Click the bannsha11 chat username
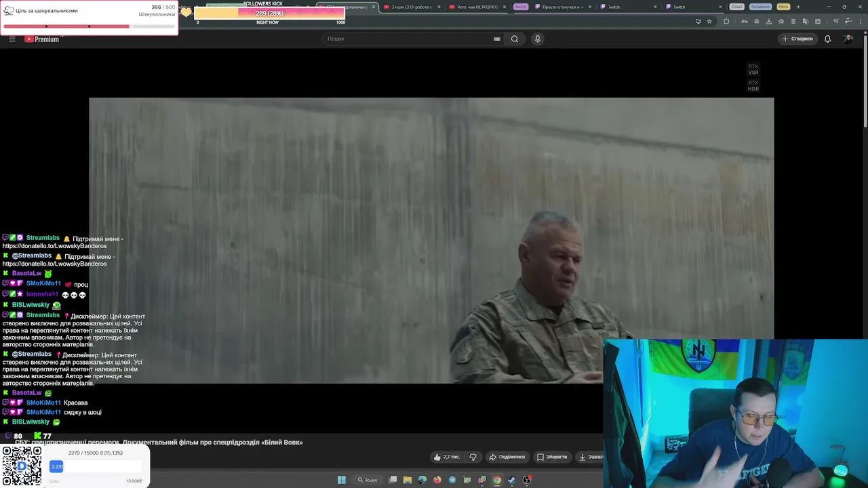The width and height of the screenshot is (868, 488). point(42,294)
